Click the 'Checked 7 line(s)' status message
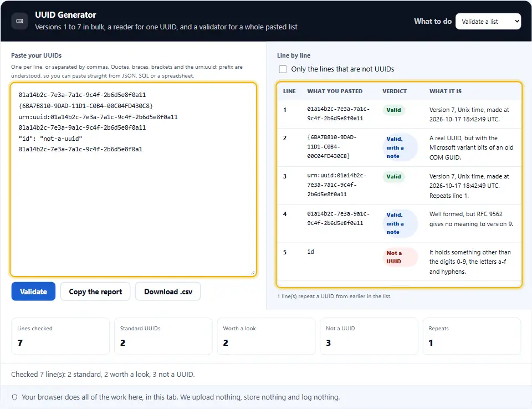This screenshot has height=409, width=532. point(103,375)
